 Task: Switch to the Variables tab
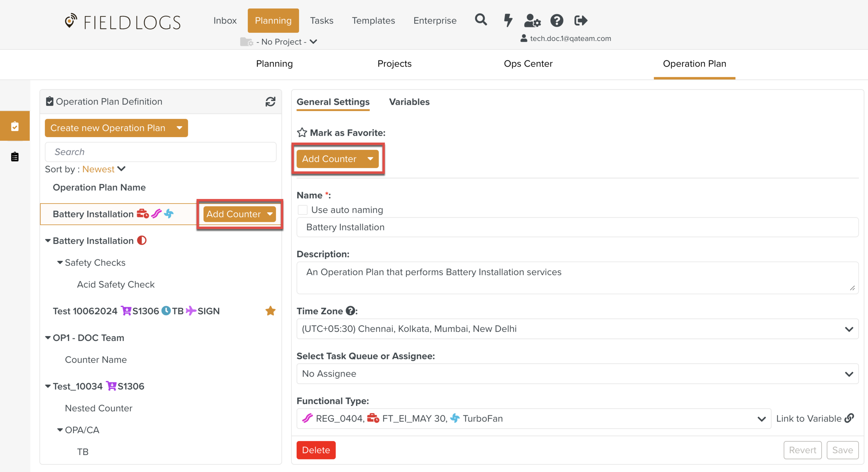point(409,102)
